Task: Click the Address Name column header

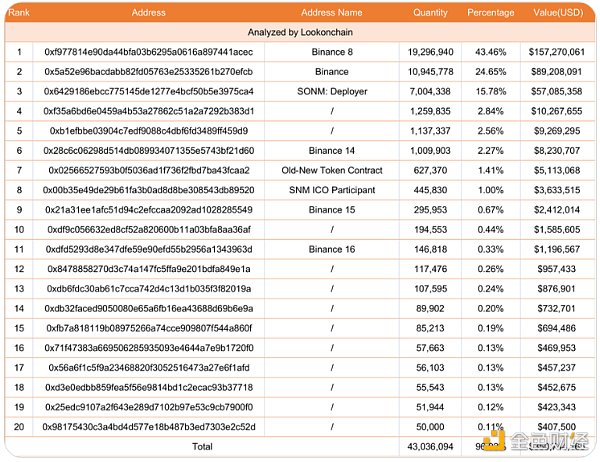Action: click(x=331, y=14)
